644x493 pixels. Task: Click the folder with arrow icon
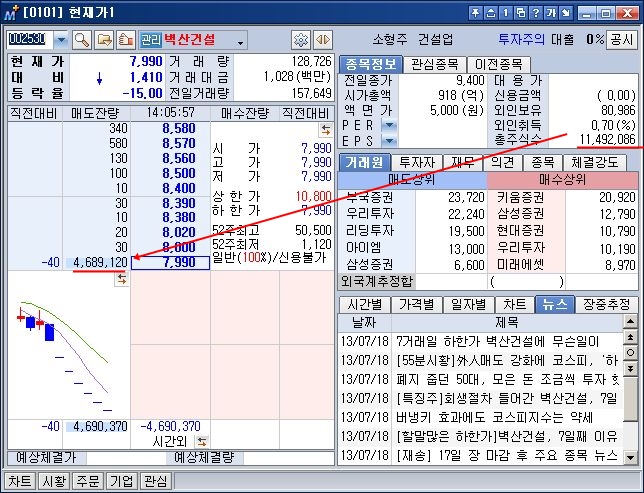coord(104,40)
